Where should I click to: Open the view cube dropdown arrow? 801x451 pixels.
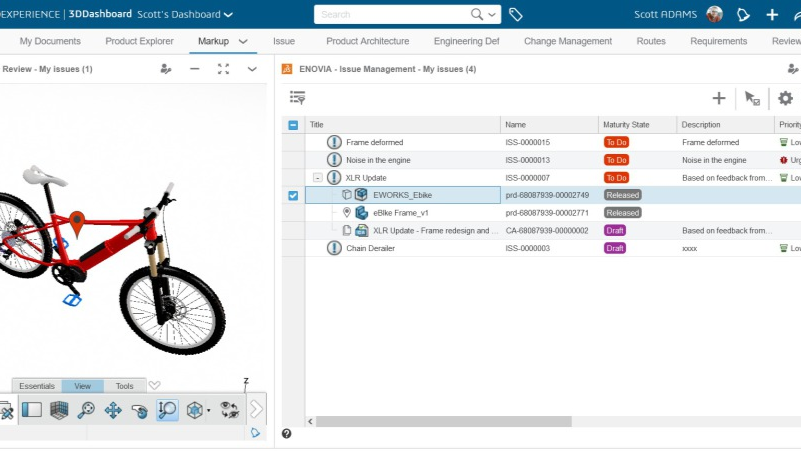208,410
